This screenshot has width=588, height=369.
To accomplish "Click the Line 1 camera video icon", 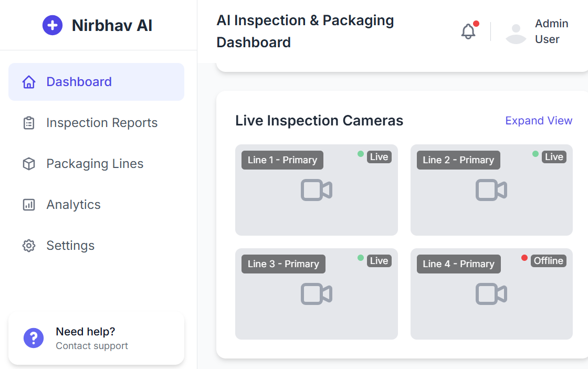I will coord(316,190).
